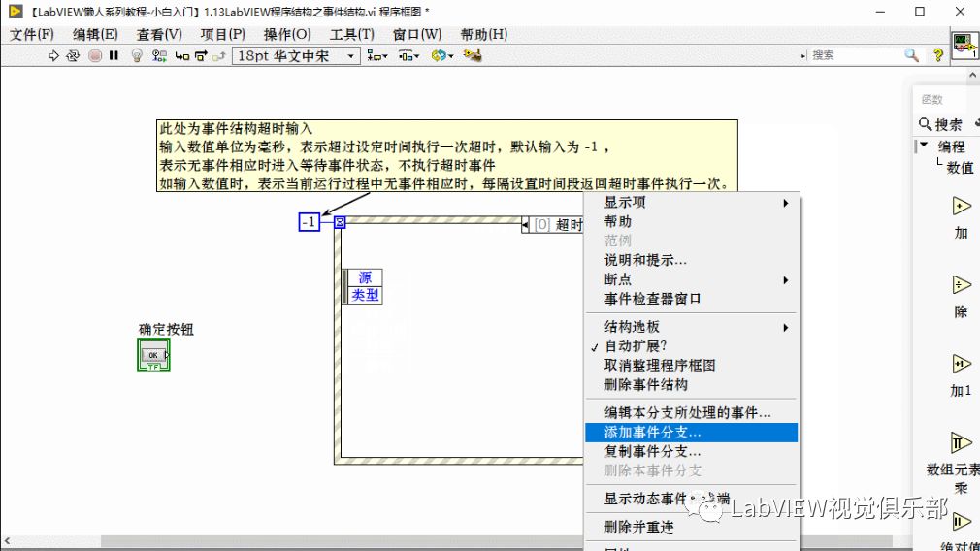
Task: Click the Clean Up Diagram broom icon
Action: 473,55
